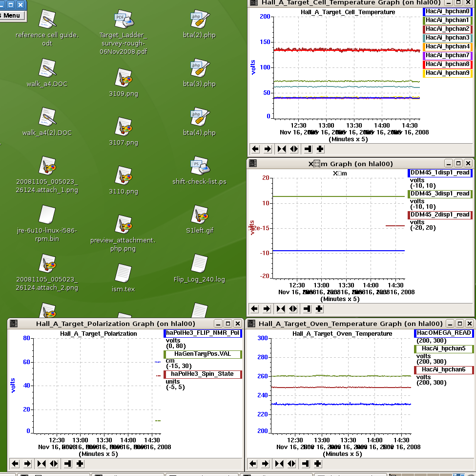Select the HacAi_hpchan0 legend entry
This screenshot has width=476, height=476.
click(448, 12)
